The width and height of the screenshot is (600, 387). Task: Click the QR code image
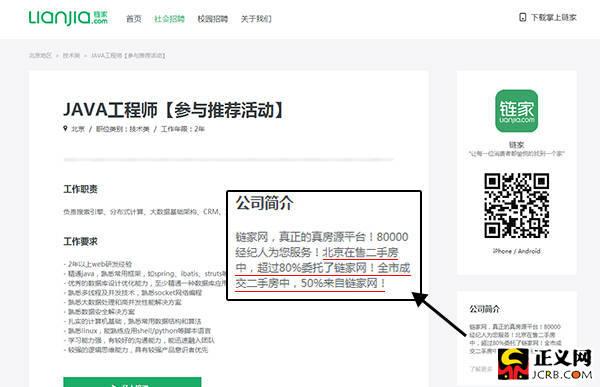517,206
